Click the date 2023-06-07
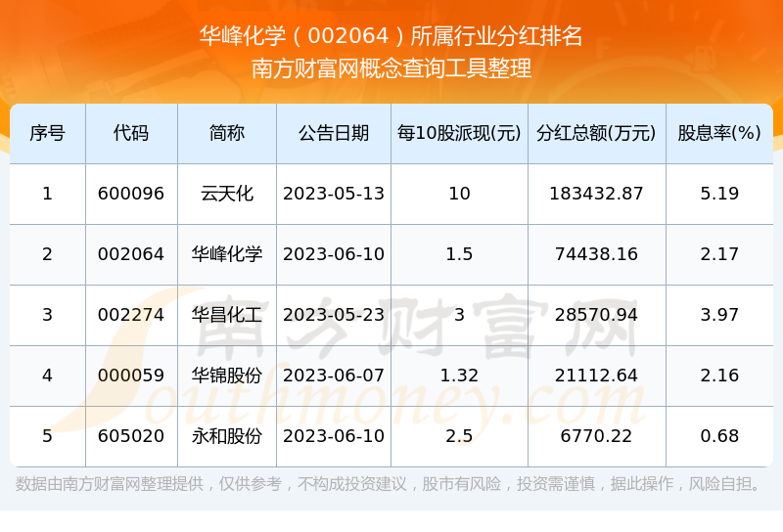 [x=334, y=376]
